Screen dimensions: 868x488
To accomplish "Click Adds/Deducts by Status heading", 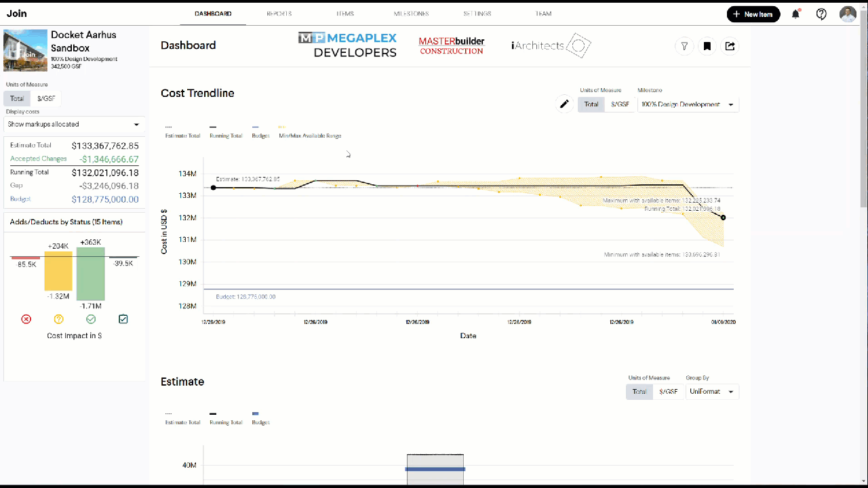I will click(x=66, y=222).
